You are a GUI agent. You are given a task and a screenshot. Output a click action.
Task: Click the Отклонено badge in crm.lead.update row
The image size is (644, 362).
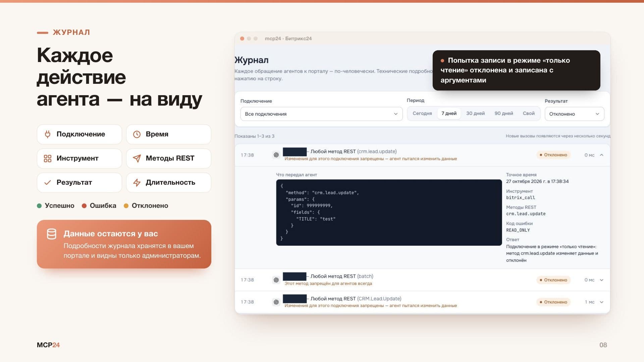[x=553, y=155]
